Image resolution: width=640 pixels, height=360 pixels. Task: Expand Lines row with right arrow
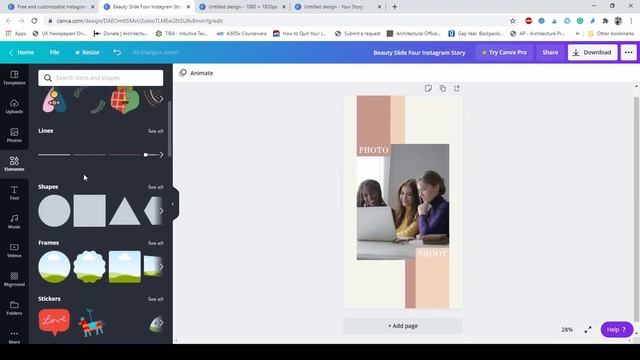tap(161, 155)
